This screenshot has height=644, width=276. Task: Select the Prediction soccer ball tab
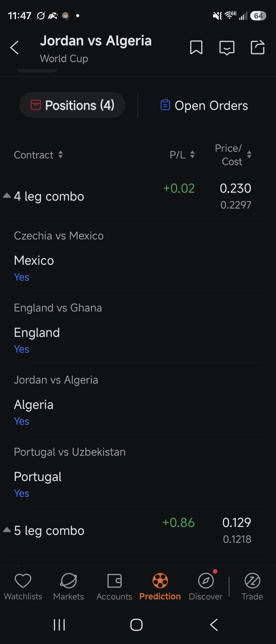tap(160, 586)
